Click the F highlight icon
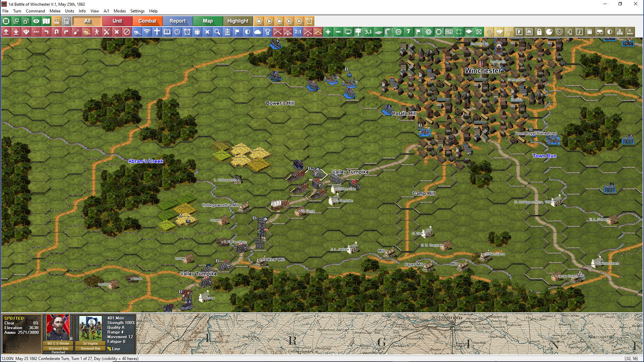The image size is (644, 362). (x=519, y=32)
